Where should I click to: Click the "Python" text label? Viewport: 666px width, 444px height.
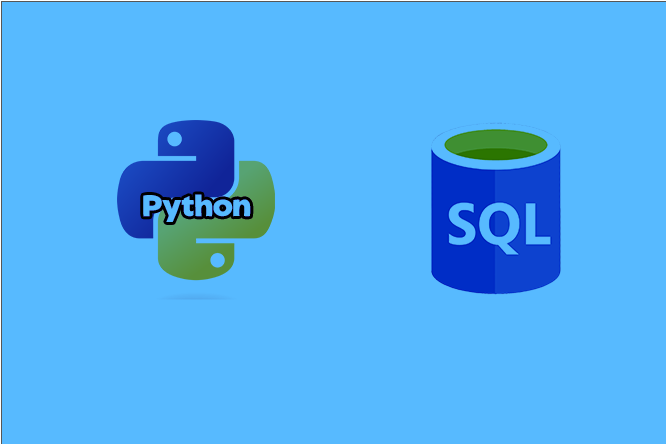click(x=196, y=207)
